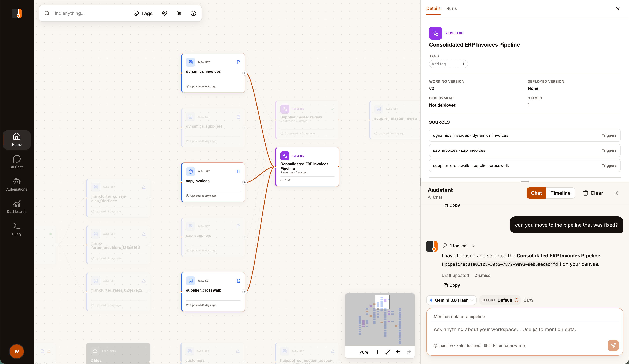Viewport: 629px width, 364px height.
Task: Open the Home section in sidebar
Action: [x=17, y=140]
